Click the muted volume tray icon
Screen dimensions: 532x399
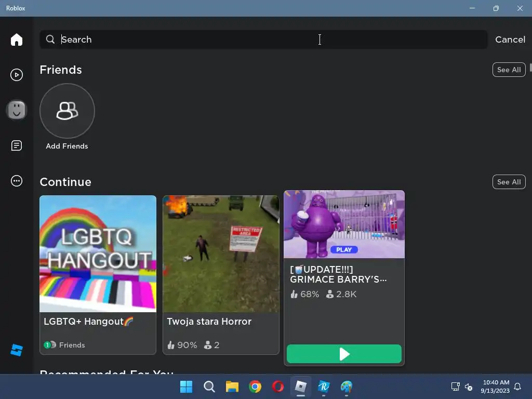pos(469,387)
